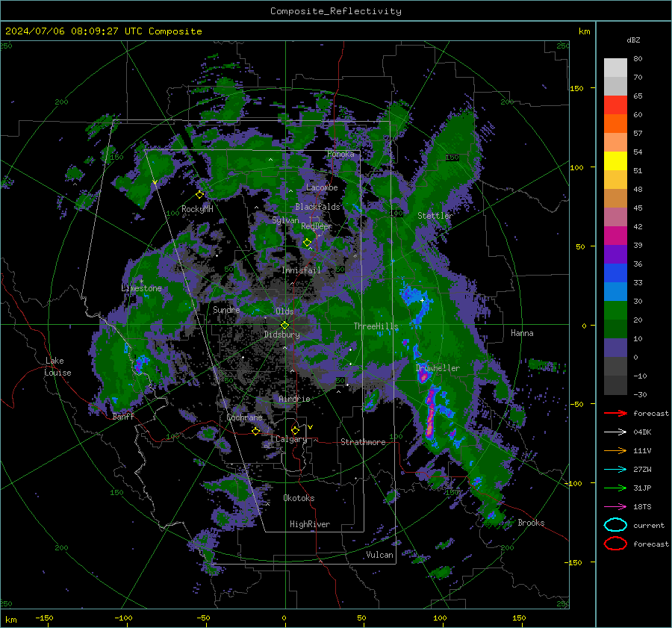Image resolution: width=672 pixels, height=628 pixels.
Task: Click the Banff label
Action: (123, 417)
